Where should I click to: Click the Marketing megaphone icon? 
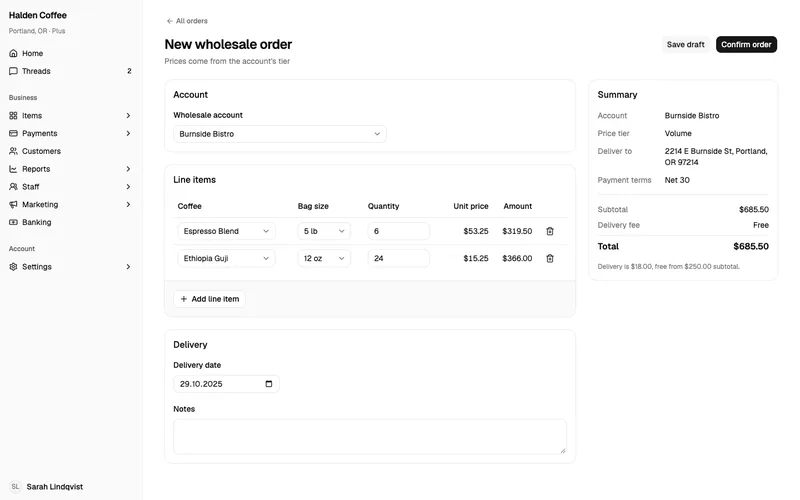point(13,205)
